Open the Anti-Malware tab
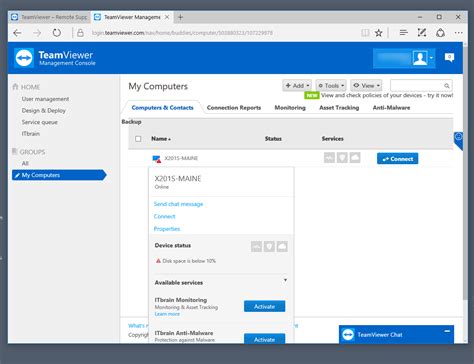474x364 pixels. pyautogui.click(x=391, y=108)
